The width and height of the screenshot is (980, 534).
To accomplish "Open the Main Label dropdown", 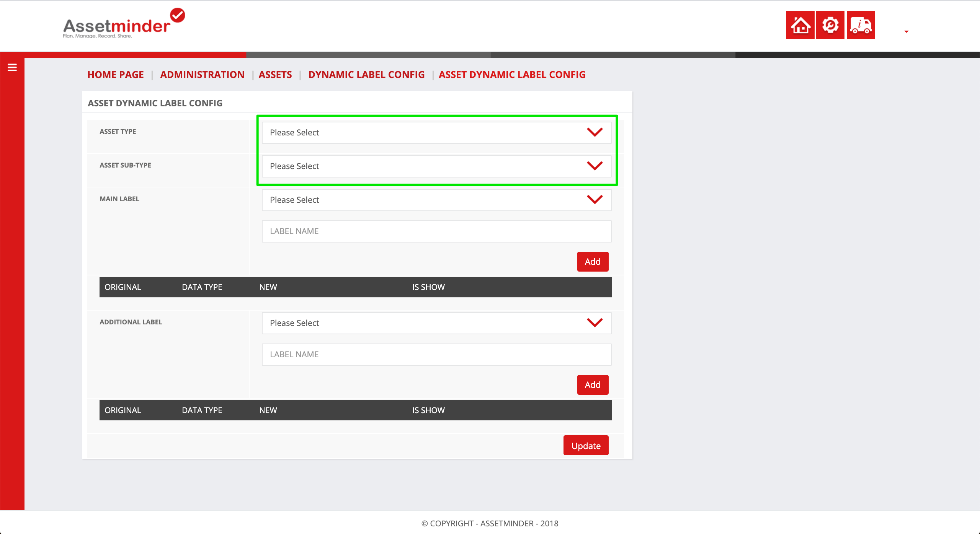I will [x=436, y=200].
